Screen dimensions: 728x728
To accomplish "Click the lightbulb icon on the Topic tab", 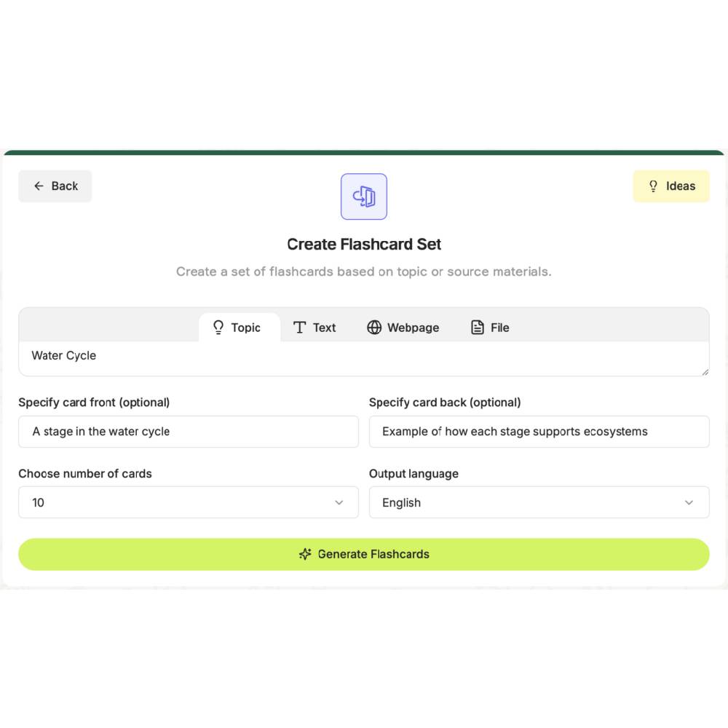I will click(x=218, y=328).
